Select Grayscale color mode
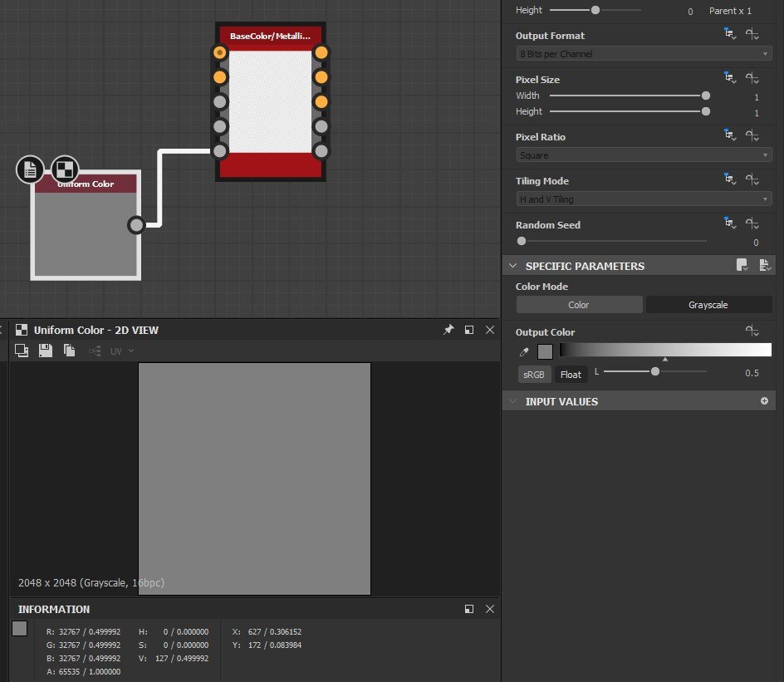The height and width of the screenshot is (682, 784). tap(708, 305)
